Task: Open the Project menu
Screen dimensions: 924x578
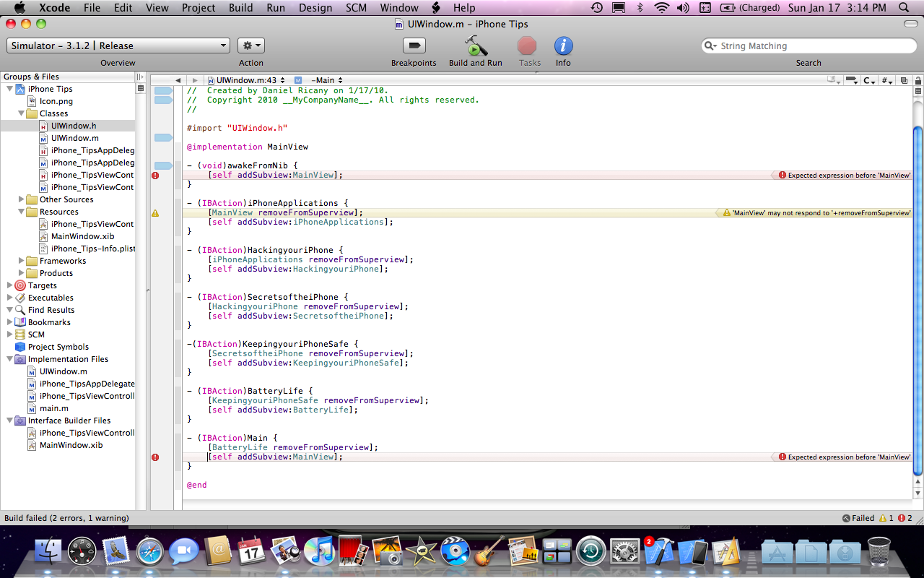Action: [199, 8]
